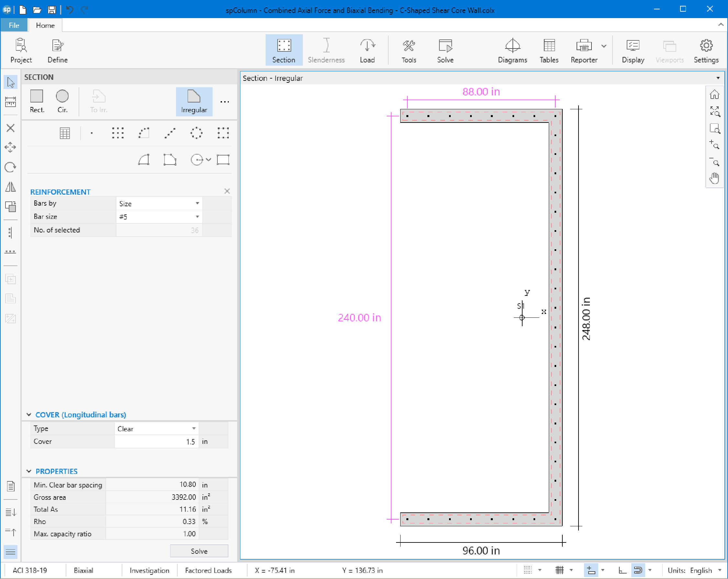This screenshot has height=579, width=728.
Task: Open the Tables ribbon command
Action: [549, 51]
